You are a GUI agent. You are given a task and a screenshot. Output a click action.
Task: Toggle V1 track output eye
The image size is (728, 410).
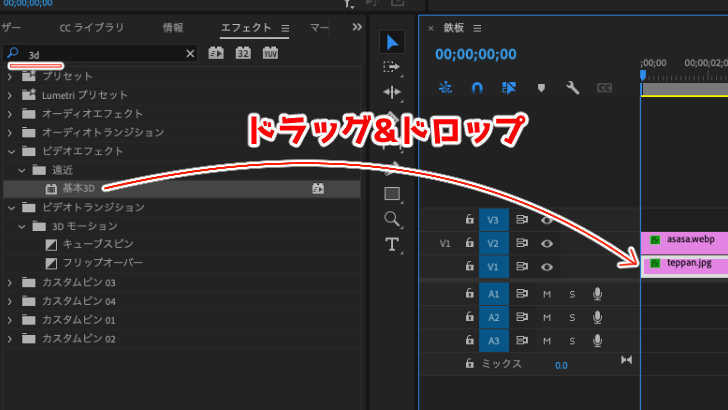click(546, 267)
